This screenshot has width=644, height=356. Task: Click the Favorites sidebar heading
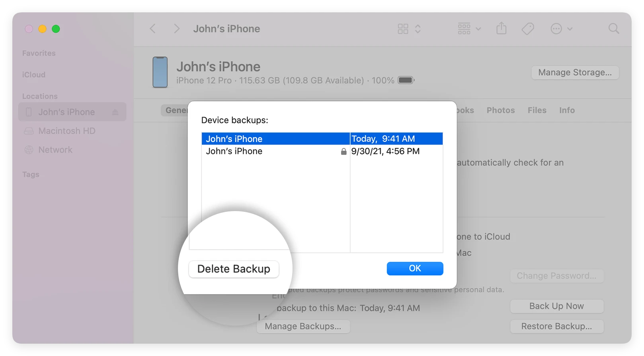pos(39,53)
